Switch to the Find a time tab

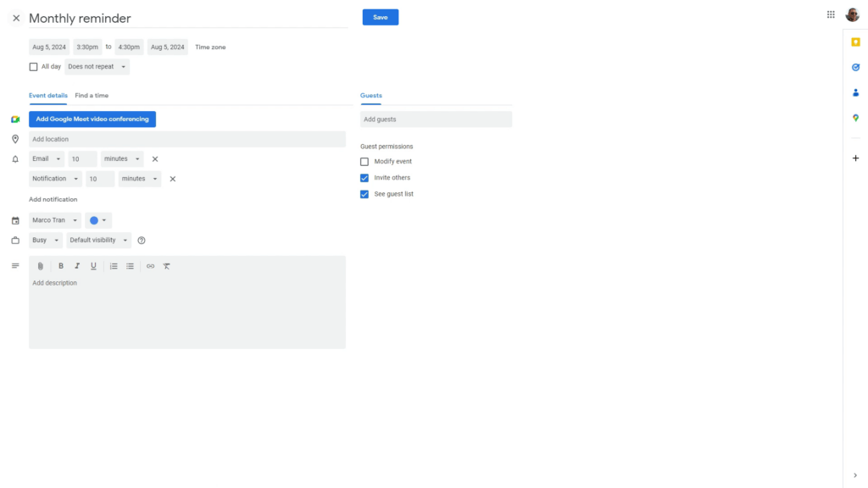click(x=92, y=95)
